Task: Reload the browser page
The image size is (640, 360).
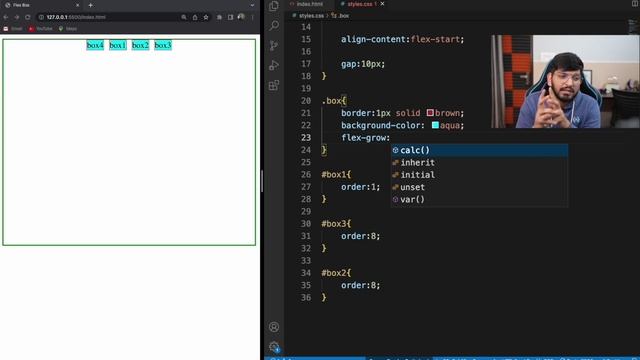Action: (x=28, y=17)
